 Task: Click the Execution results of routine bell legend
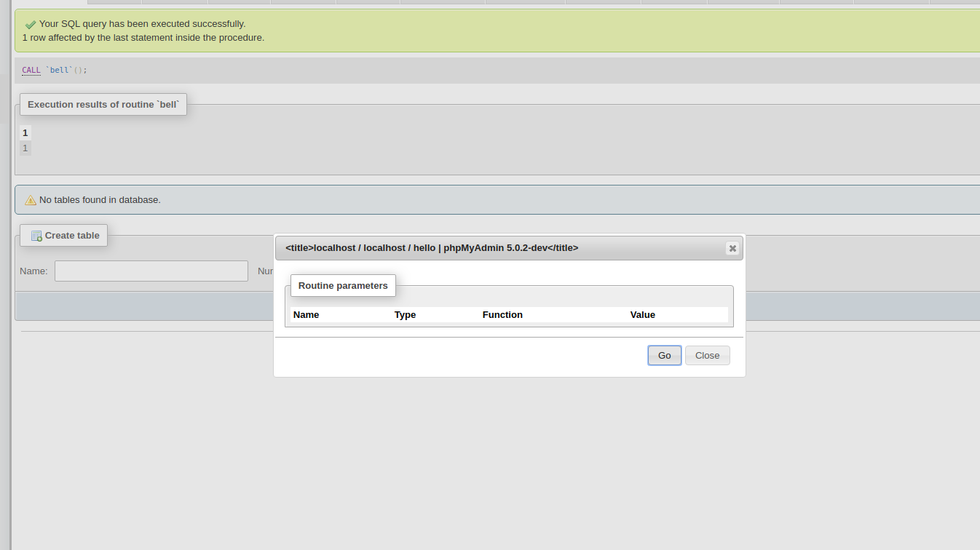point(103,104)
